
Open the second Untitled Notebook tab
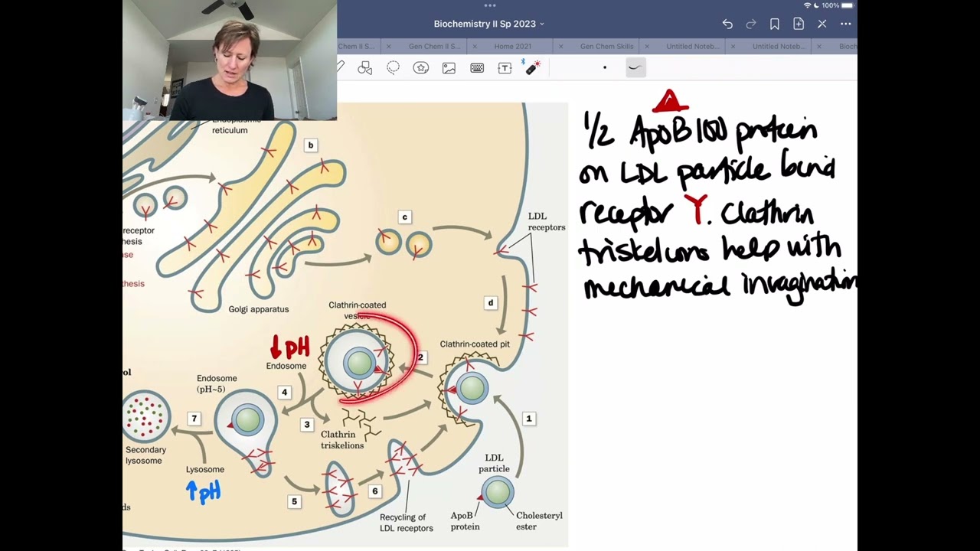pos(779,47)
